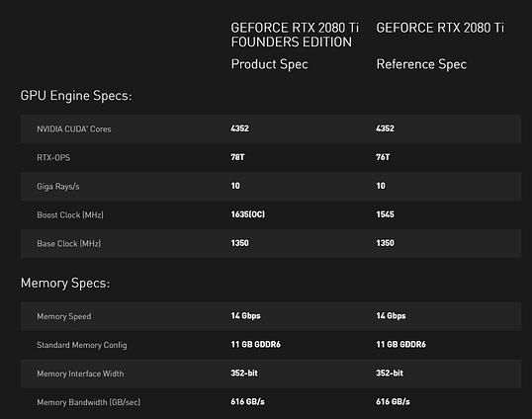The height and width of the screenshot is (419, 532).
Task: Click the 78T Founders Edition RTX-OPS value
Action: click(x=237, y=157)
